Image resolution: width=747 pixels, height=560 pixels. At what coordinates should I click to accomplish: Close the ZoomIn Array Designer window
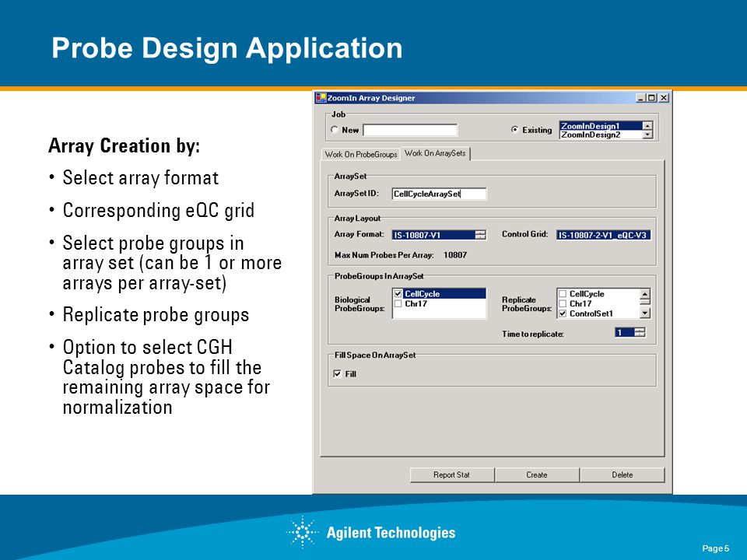point(664,98)
